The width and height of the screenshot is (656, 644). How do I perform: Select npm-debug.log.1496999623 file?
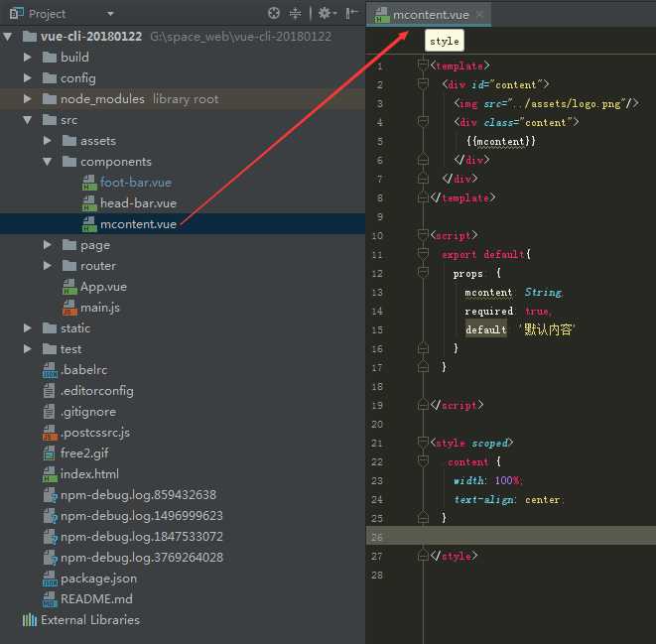(x=141, y=516)
